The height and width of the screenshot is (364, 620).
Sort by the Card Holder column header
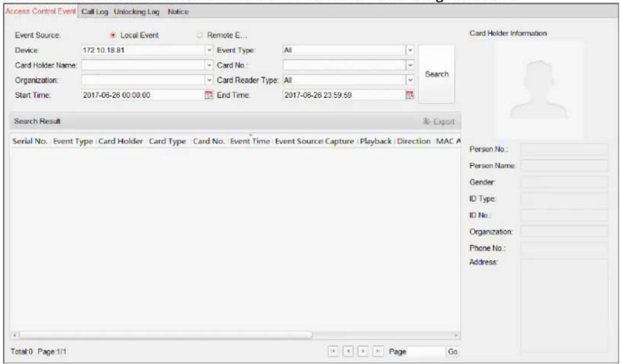121,142
